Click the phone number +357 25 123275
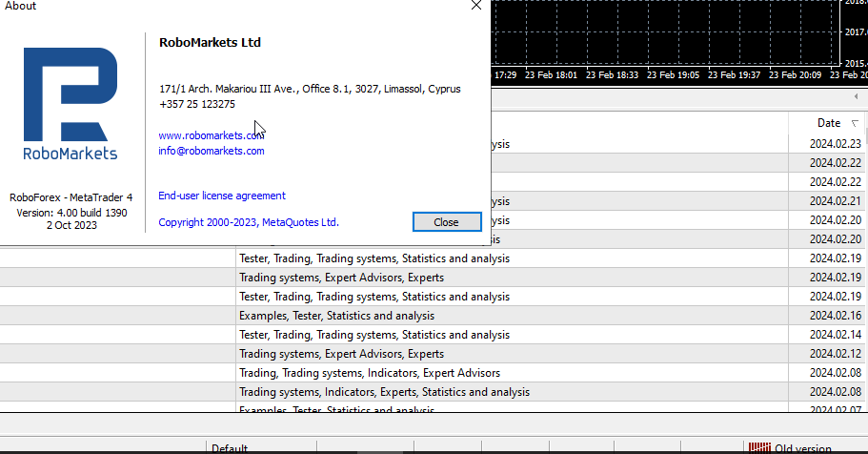 (x=197, y=104)
